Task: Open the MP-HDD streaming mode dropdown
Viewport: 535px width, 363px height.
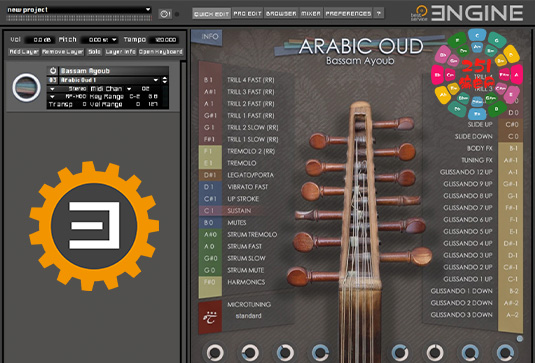Action: coord(52,97)
